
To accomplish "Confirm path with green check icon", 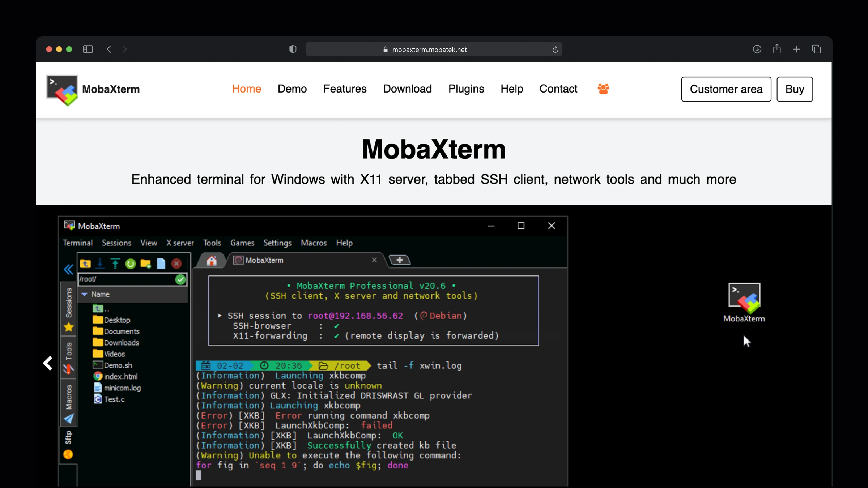I will pyautogui.click(x=180, y=279).
